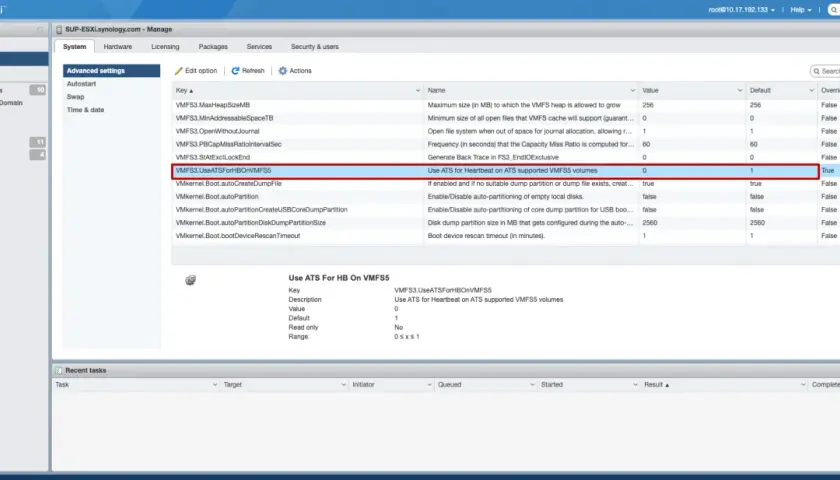Select Advanced settings in the sidebar
840x480 pixels.
coord(111,71)
